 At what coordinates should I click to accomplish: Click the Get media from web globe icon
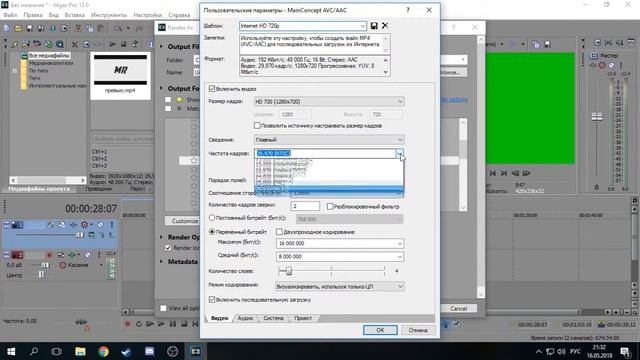[48, 44]
